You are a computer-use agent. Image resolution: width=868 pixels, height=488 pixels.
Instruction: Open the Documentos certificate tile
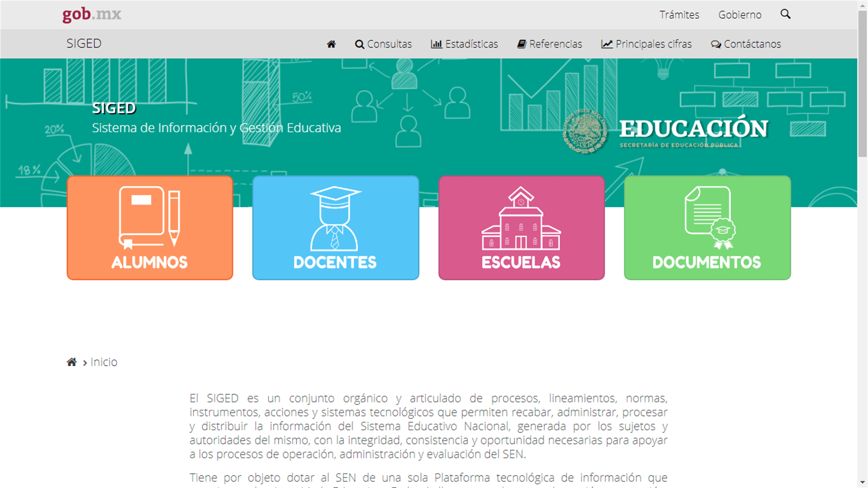(x=707, y=227)
